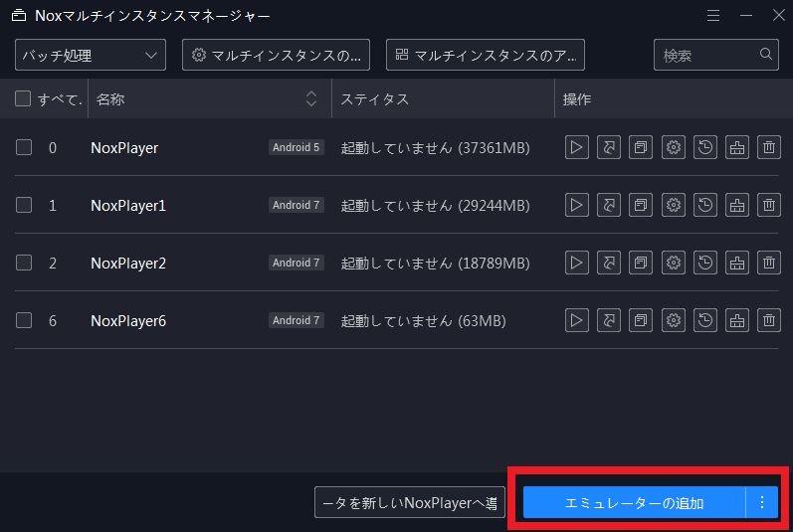
Task: Click the 検索 search field
Action: [716, 55]
